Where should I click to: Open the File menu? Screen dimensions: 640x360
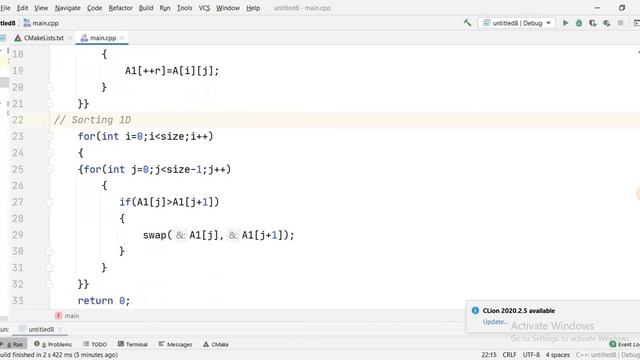click(5, 8)
